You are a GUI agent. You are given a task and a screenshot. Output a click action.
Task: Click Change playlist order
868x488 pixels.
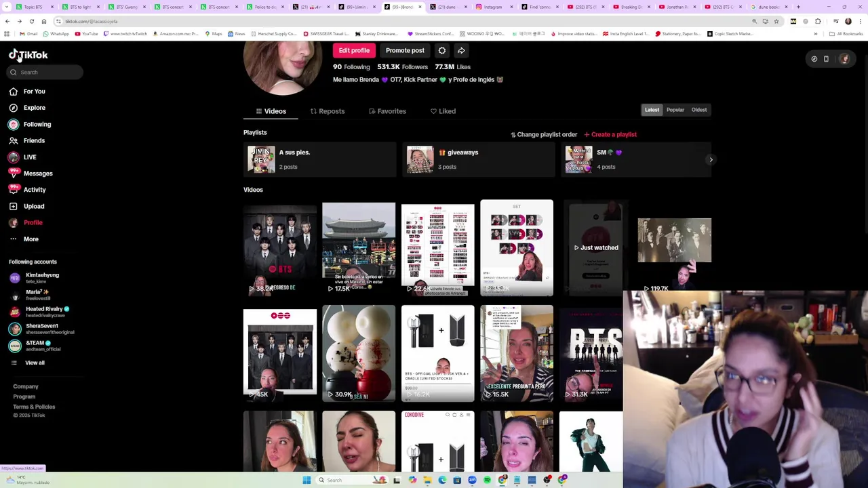point(544,135)
